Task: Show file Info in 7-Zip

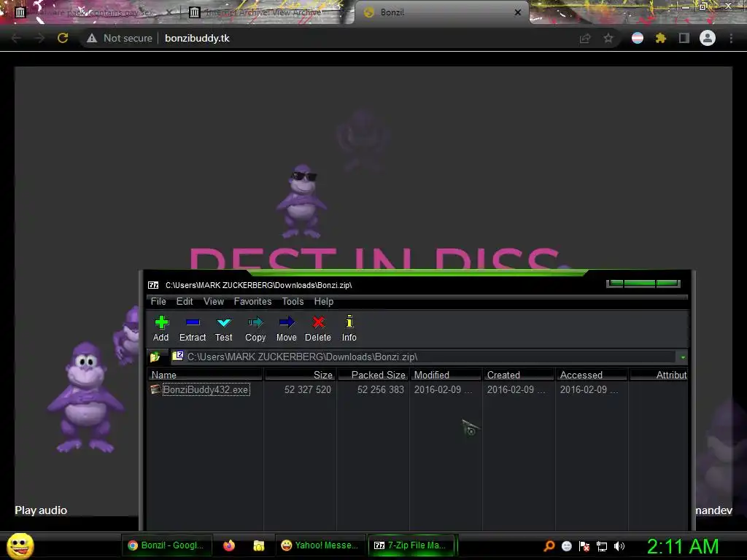Action: tap(349, 329)
